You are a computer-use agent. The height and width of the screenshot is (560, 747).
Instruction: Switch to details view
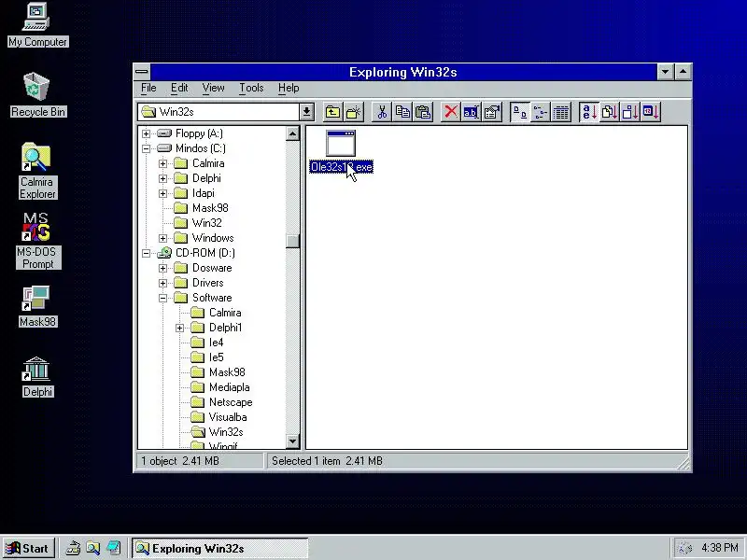561,112
